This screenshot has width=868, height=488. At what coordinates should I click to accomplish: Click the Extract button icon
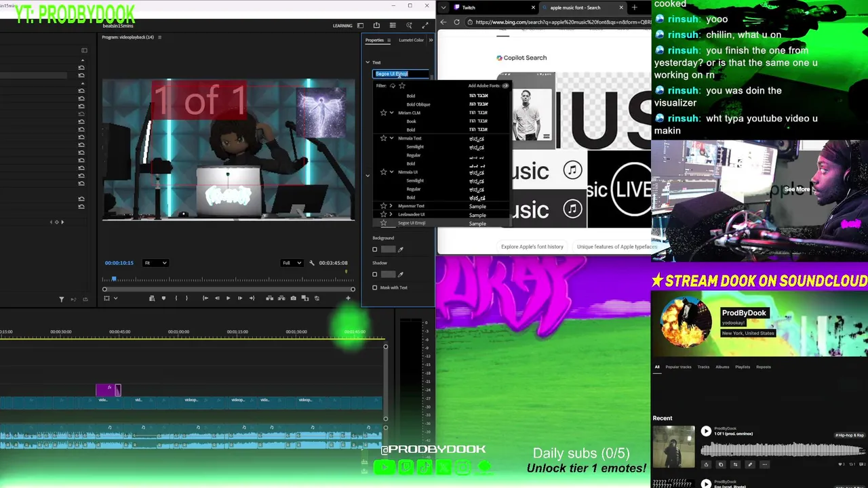(281, 298)
